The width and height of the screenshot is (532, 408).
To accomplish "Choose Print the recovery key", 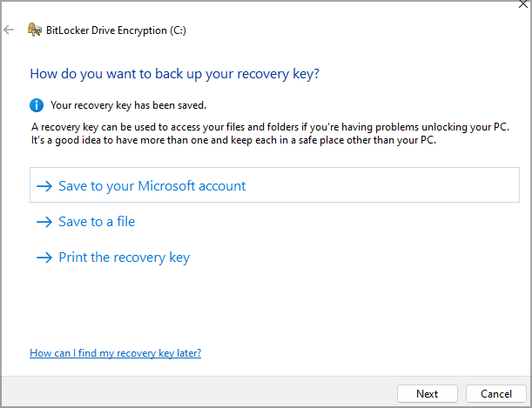I will pyautogui.click(x=124, y=258).
